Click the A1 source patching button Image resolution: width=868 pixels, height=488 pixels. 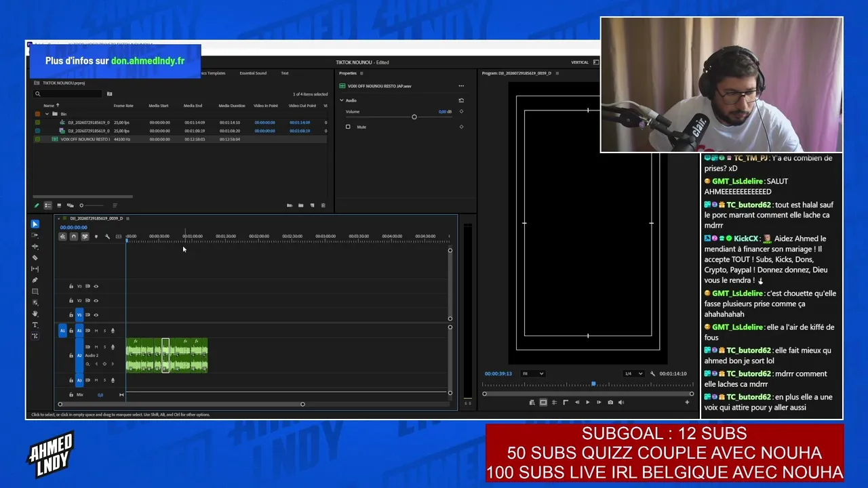click(x=62, y=331)
